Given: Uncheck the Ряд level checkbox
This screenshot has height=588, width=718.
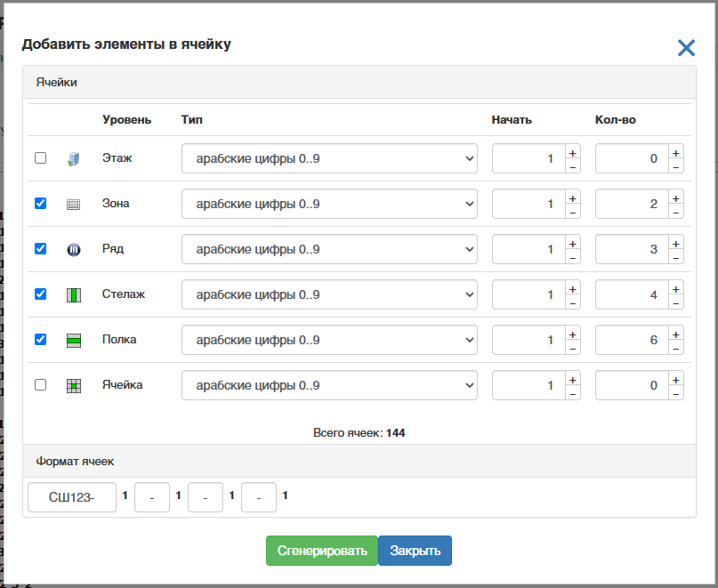Looking at the screenshot, I should (x=40, y=249).
